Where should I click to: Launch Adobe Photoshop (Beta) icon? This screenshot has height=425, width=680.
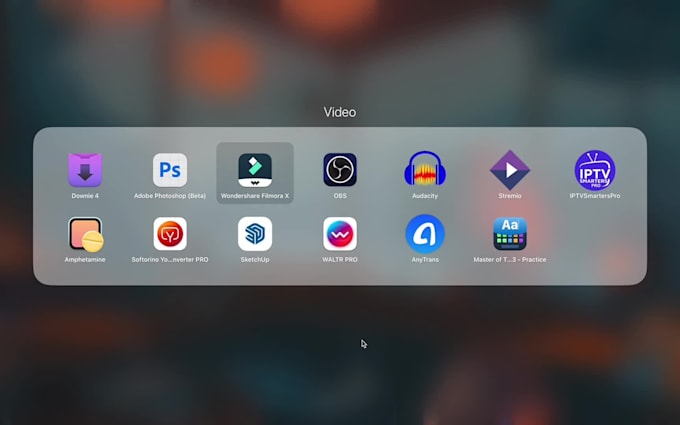(170, 170)
